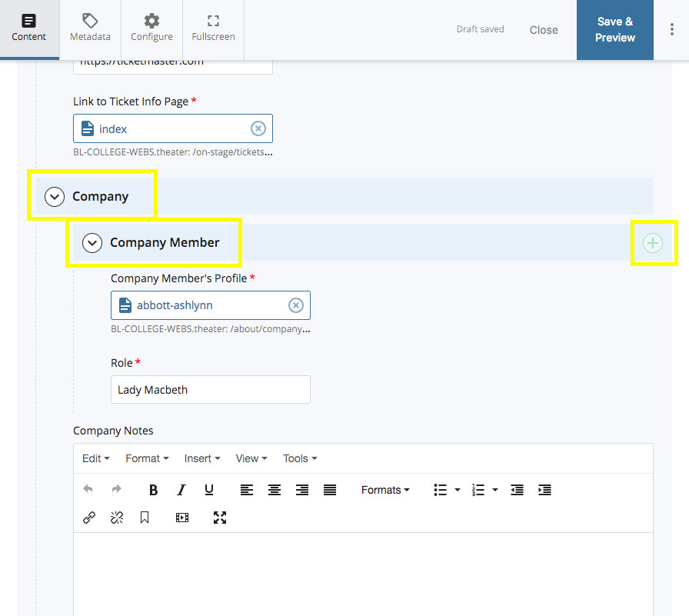Click the Save & Preview button
This screenshot has width=689, height=616.
pyautogui.click(x=614, y=30)
